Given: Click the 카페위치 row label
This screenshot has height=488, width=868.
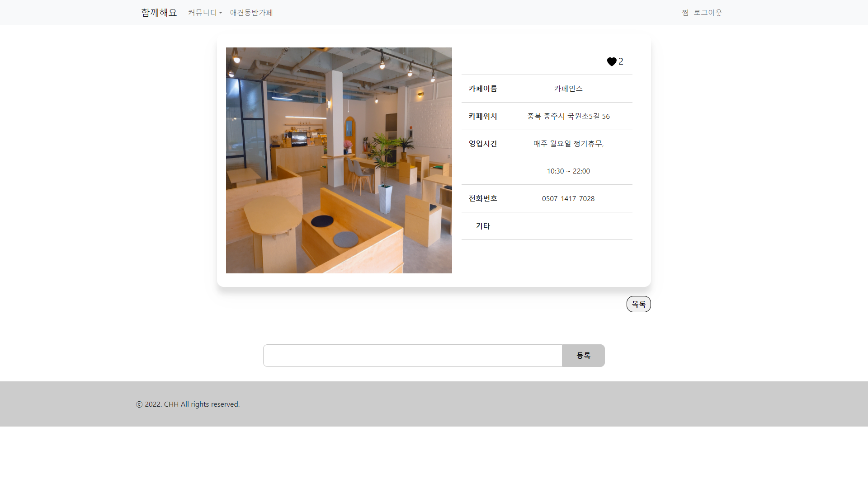Looking at the screenshot, I should (x=482, y=116).
